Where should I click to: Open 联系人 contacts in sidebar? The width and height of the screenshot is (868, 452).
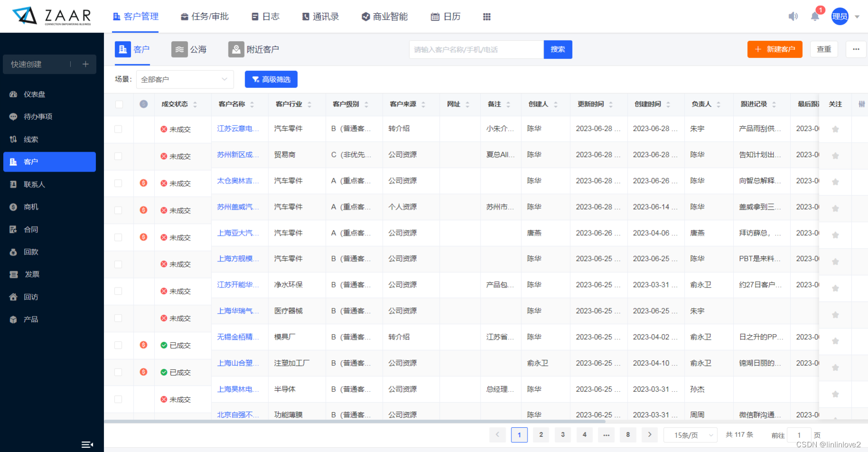coord(49,184)
